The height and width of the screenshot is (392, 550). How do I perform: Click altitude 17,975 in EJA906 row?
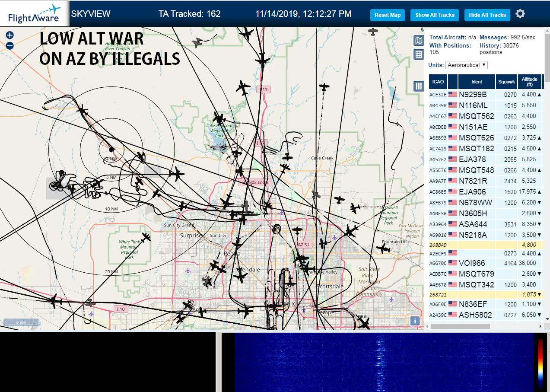(x=528, y=191)
